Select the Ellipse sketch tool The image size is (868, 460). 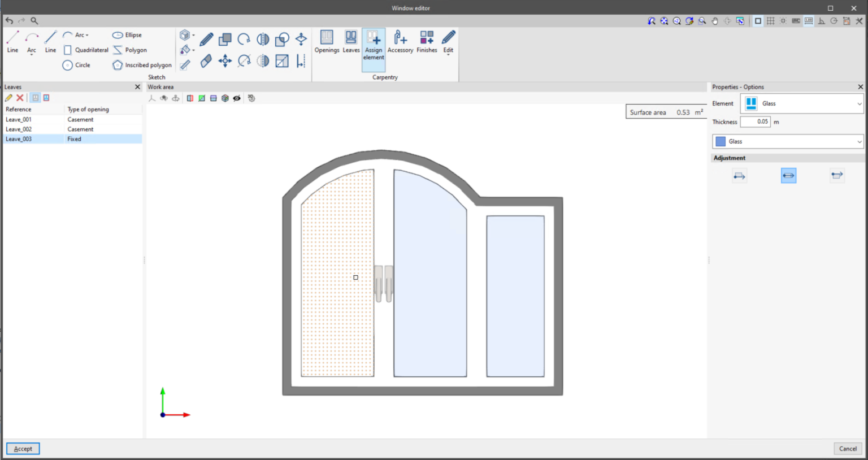(127, 35)
